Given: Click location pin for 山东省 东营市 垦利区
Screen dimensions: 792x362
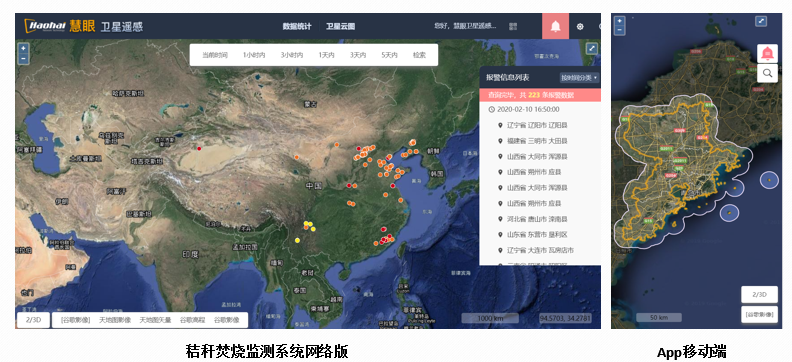Looking at the screenshot, I should (500, 235).
